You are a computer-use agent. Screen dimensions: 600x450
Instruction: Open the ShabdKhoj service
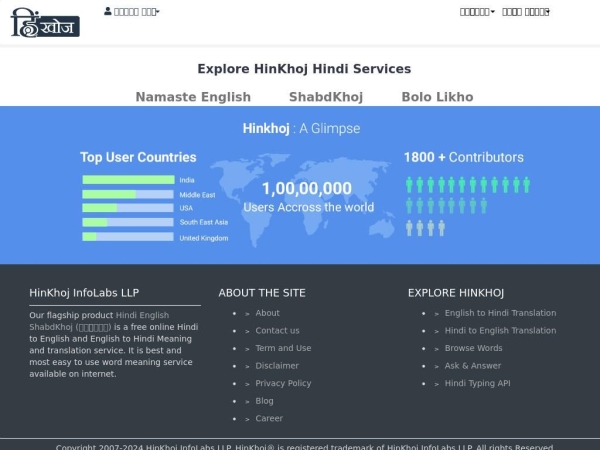tap(326, 97)
